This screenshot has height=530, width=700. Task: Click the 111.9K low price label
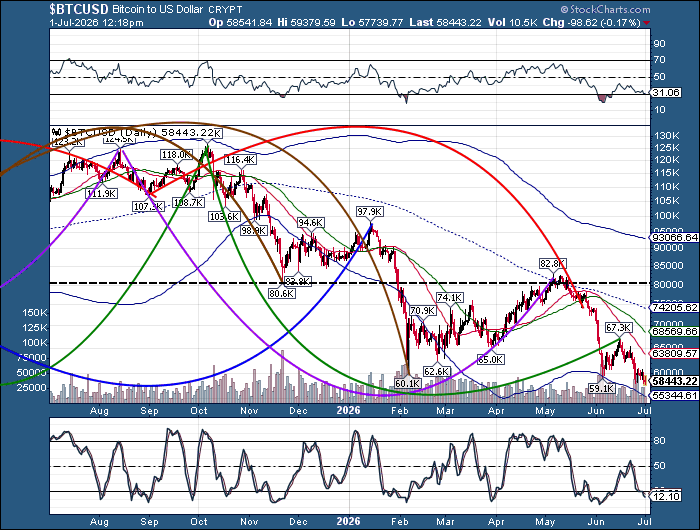[x=102, y=193]
